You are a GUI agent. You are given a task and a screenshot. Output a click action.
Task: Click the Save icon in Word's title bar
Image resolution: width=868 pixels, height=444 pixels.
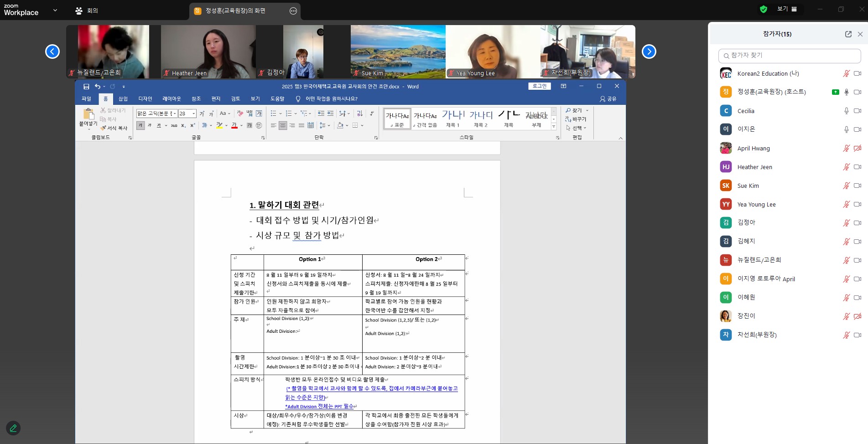pos(86,87)
